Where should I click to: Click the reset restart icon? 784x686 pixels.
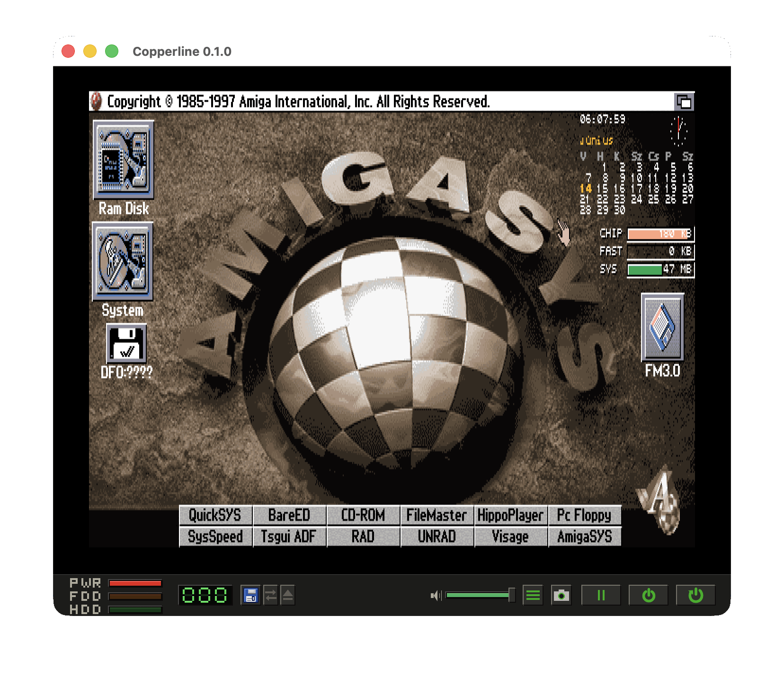click(x=696, y=595)
